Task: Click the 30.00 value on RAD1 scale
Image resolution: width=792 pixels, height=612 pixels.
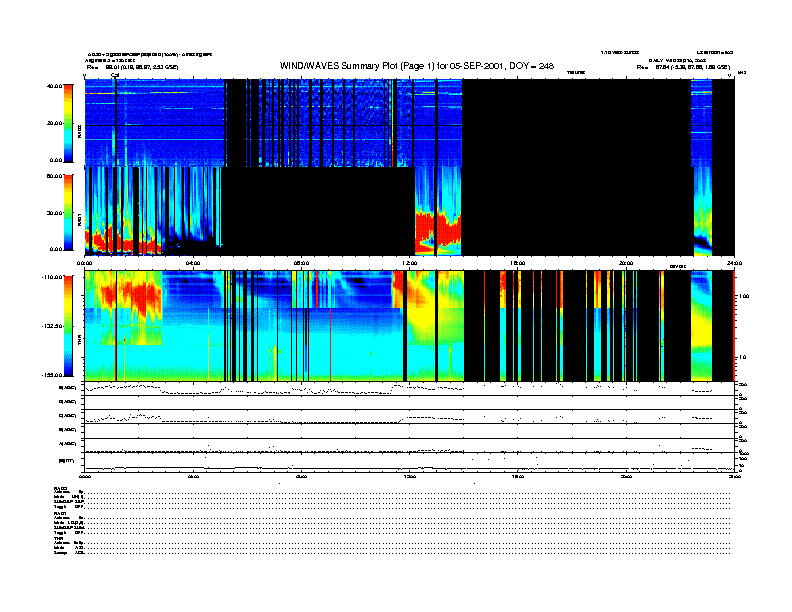Action: point(54,213)
